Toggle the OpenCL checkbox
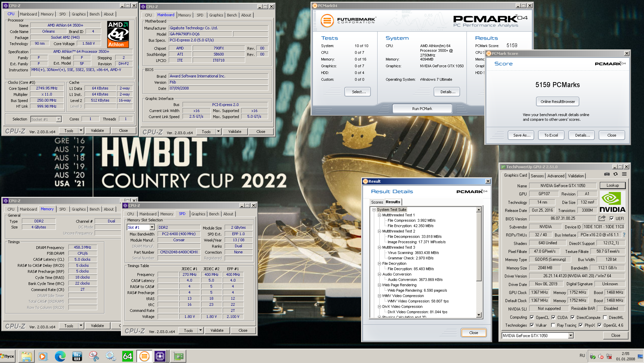This screenshot has height=363, width=644. tap(532, 317)
